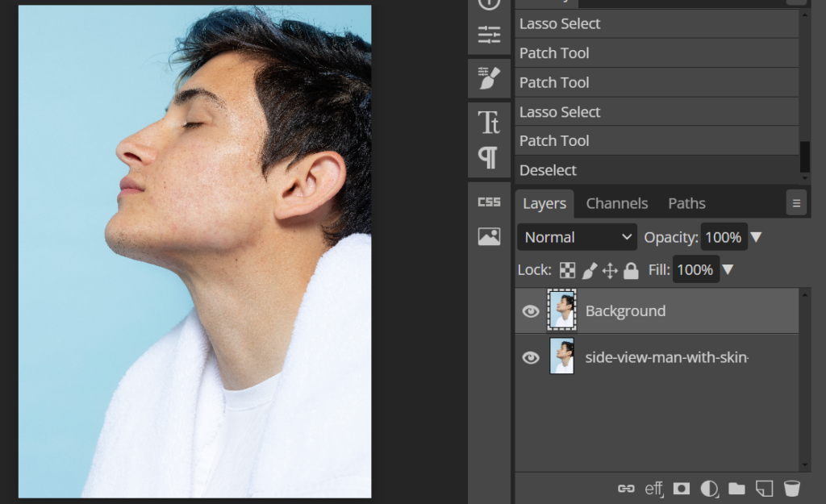Switch to the Channels tab

(617, 203)
